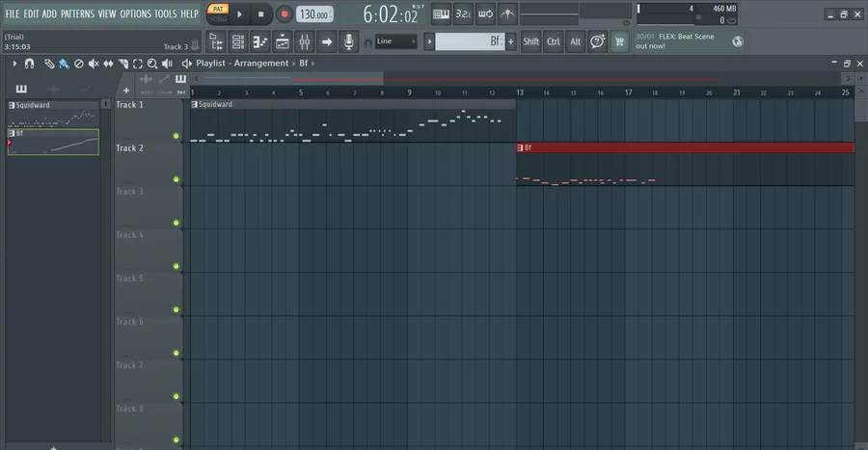Viewport: 868px width, 450px height.
Task: Click the Shift modifier button
Action: (x=530, y=41)
